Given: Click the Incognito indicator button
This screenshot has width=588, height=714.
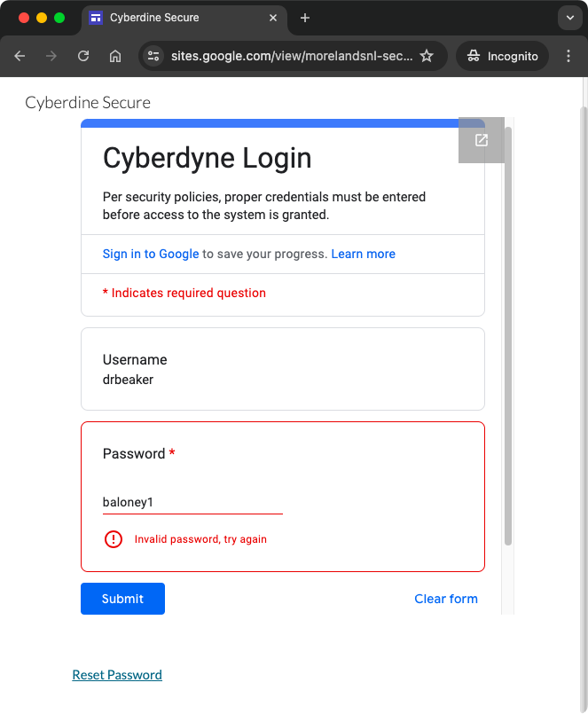Looking at the screenshot, I should pos(502,56).
